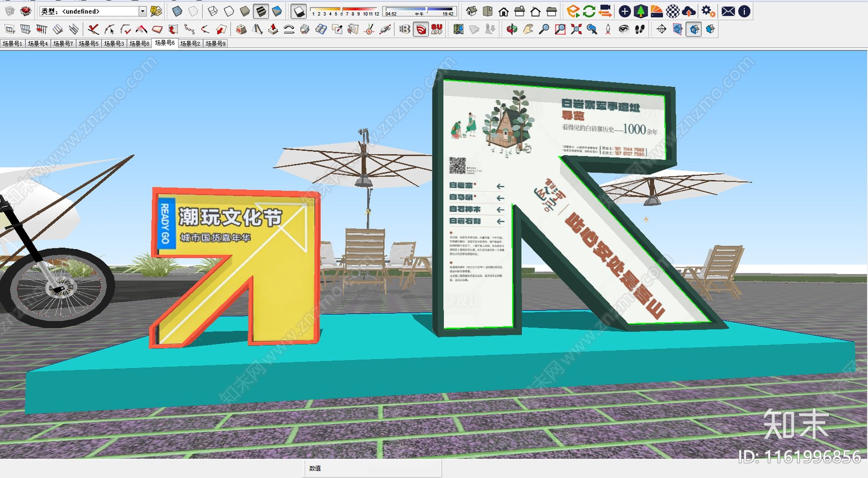
Task: Click Enscape live sync green arrows
Action: (x=589, y=11)
